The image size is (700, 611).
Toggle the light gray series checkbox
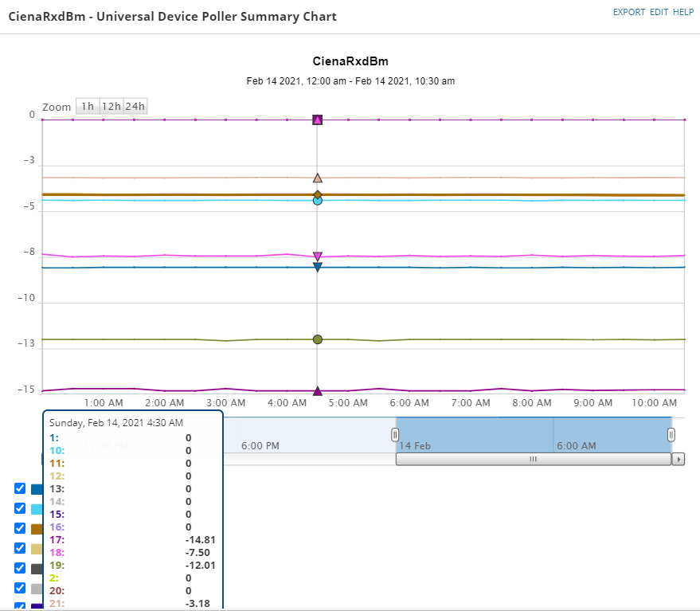point(20,588)
